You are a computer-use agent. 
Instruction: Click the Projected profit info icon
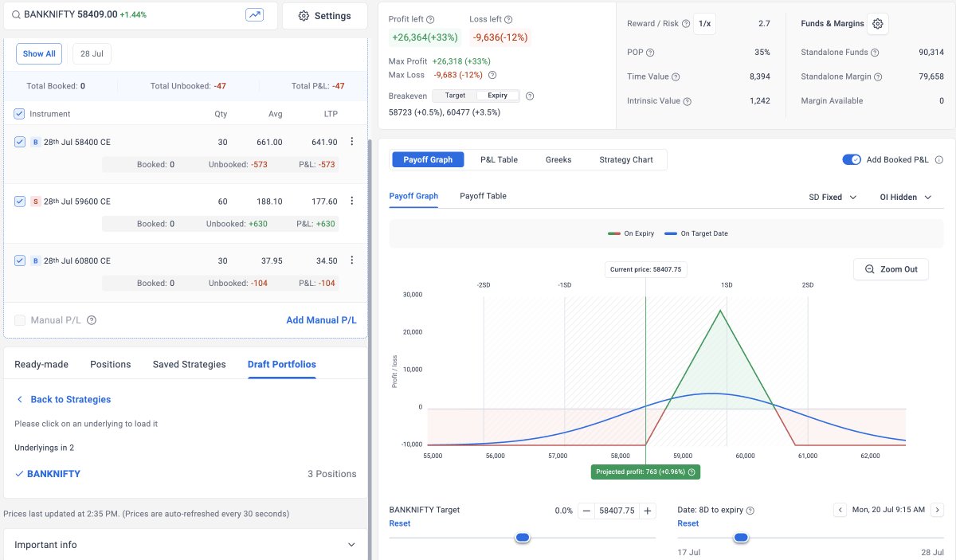(x=692, y=472)
